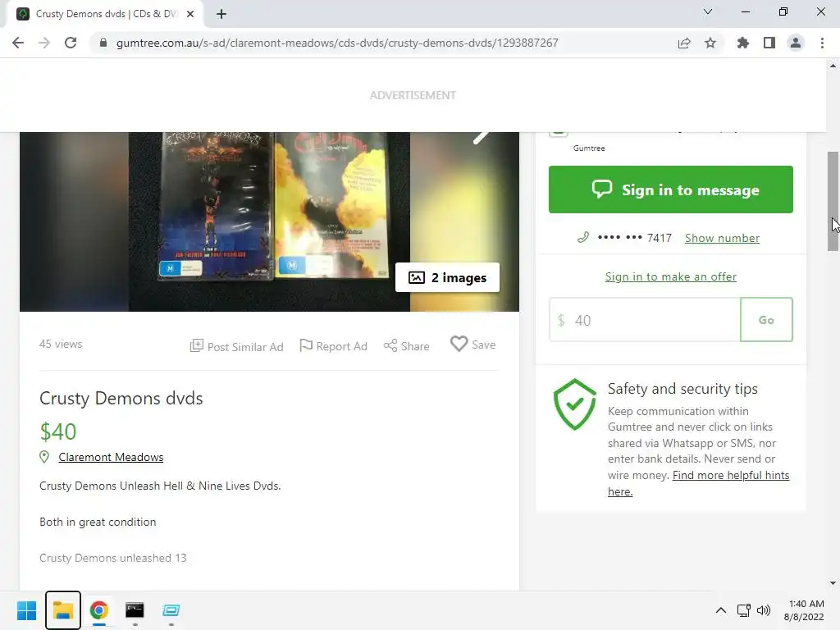The image size is (840, 630).
Task: Save the ad with heart icon
Action: point(472,345)
